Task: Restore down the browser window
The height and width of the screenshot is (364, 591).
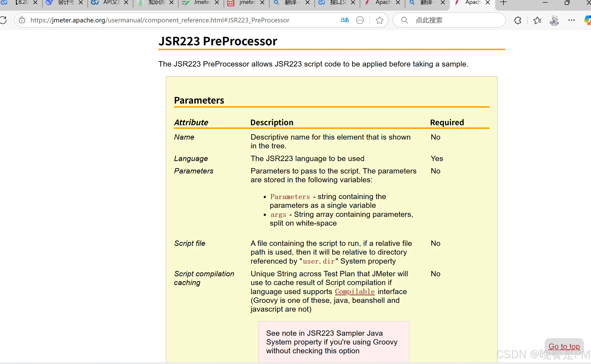Action: [567, 3]
